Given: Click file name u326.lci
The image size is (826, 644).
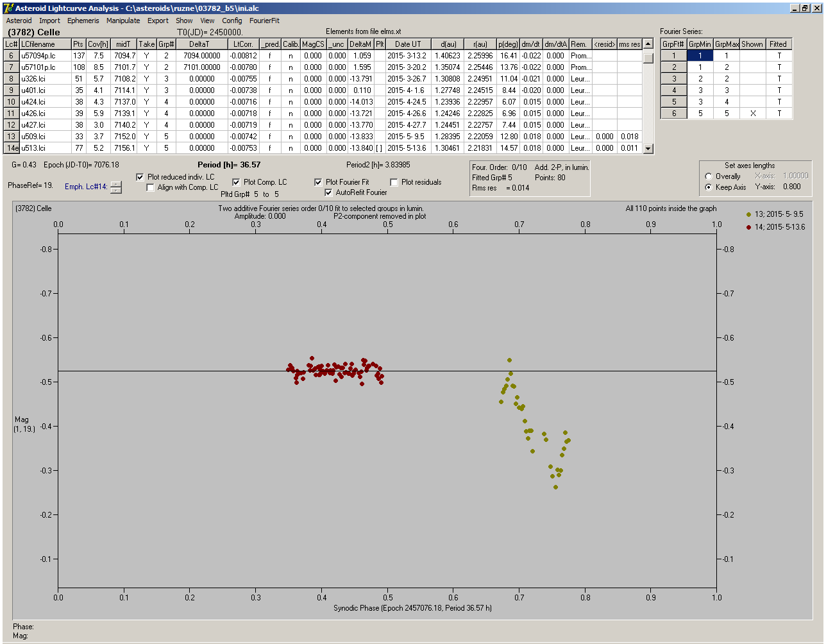Looking at the screenshot, I should coord(45,79).
